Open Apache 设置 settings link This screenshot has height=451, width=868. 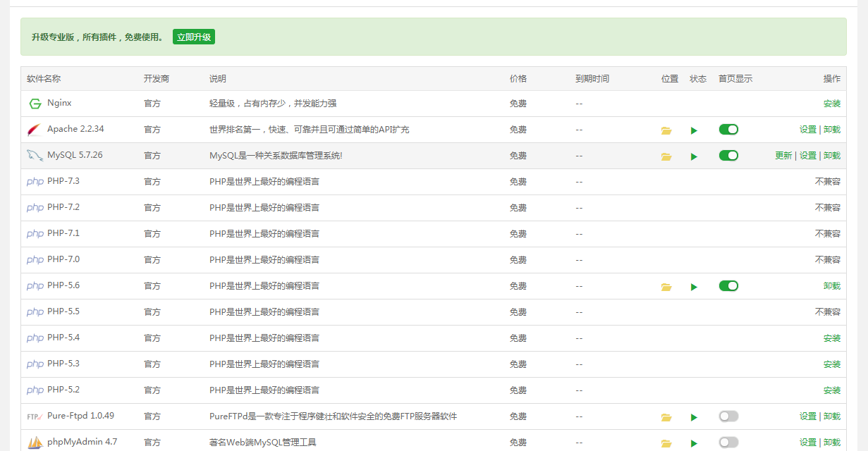pyautogui.click(x=808, y=130)
